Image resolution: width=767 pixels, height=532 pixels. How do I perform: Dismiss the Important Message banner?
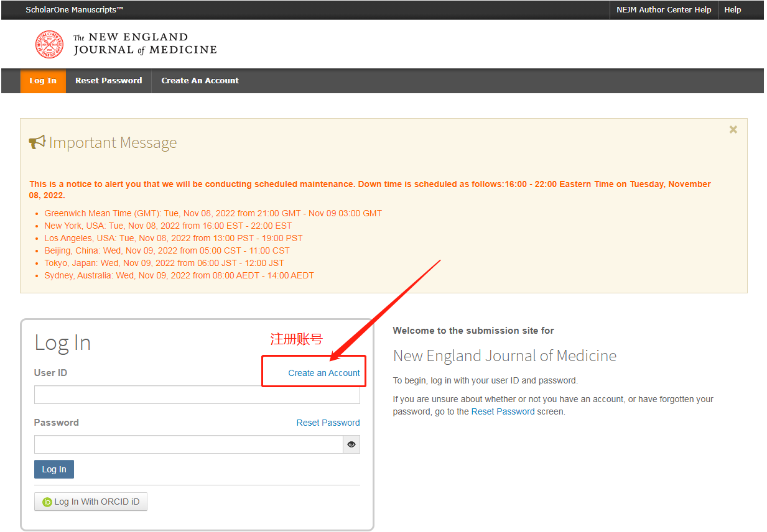click(x=733, y=130)
